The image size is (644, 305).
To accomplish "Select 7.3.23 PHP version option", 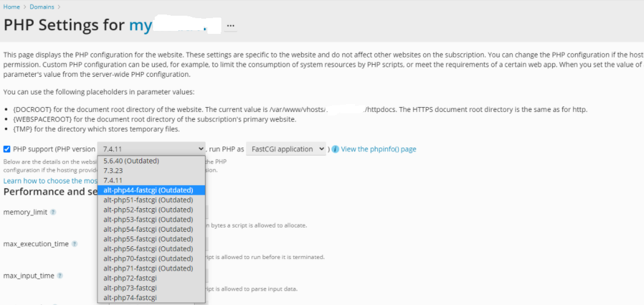I will point(151,171).
